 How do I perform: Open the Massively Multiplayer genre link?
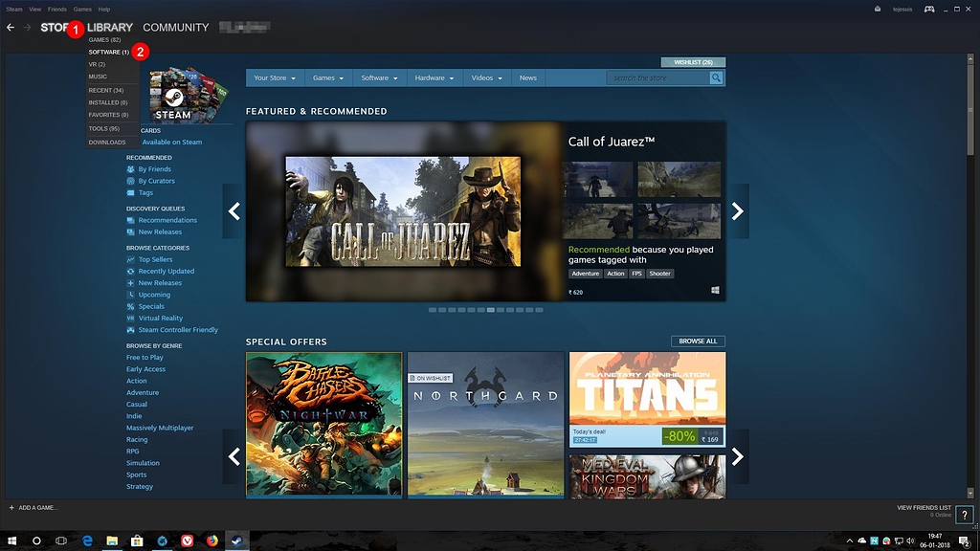tap(160, 428)
